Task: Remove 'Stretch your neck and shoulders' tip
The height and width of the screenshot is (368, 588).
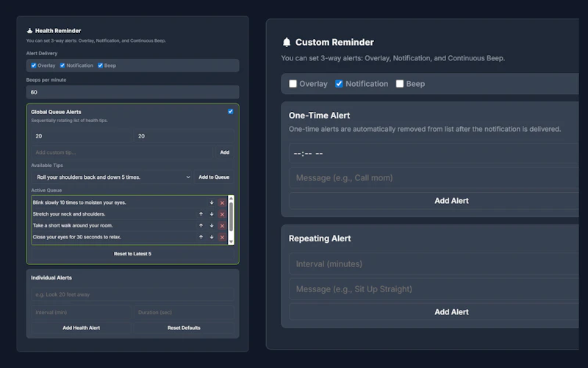Action: point(222,214)
